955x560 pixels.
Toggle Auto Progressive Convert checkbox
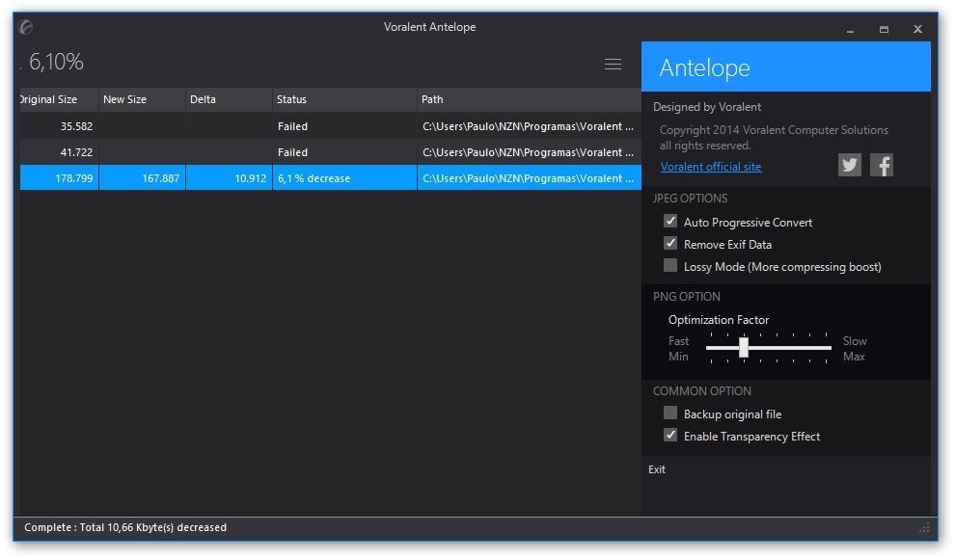pos(670,221)
